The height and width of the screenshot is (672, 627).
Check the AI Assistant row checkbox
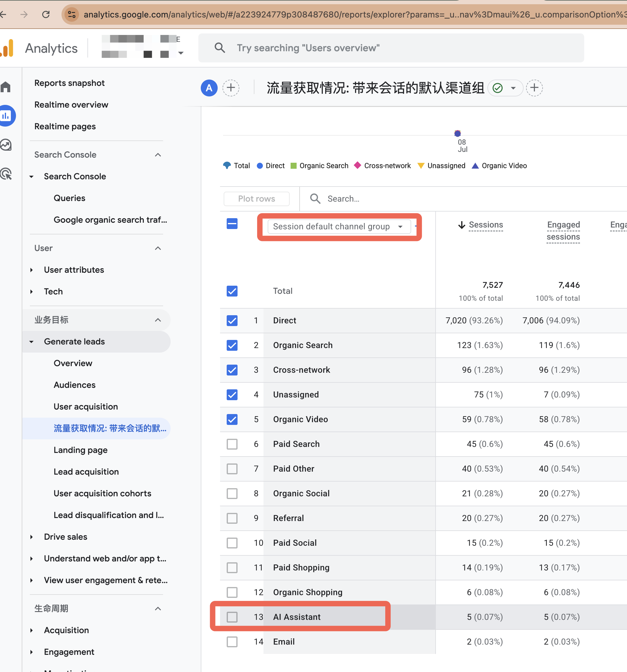tap(232, 617)
